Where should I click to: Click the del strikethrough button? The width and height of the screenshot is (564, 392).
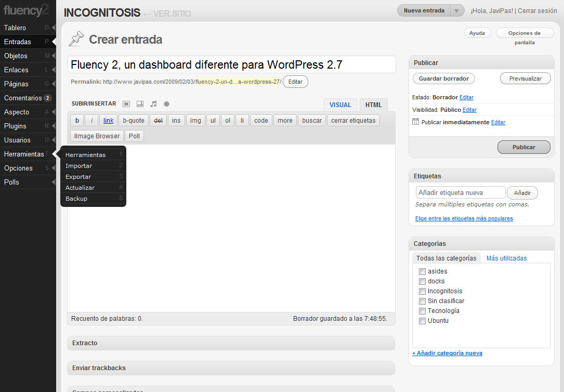pos(158,121)
